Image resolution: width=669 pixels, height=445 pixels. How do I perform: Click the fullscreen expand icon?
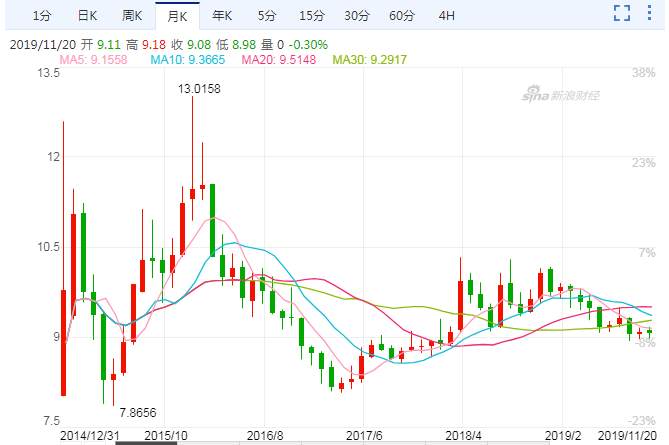point(622,13)
